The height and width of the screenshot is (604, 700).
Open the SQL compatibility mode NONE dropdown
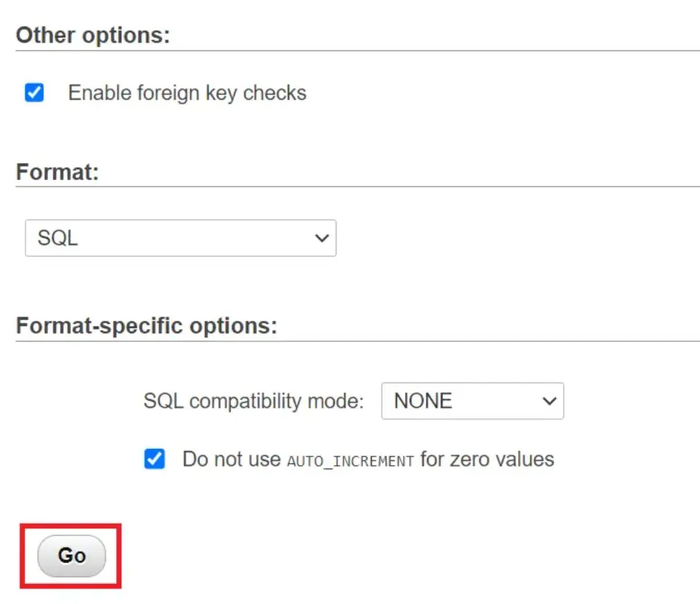[472, 401]
